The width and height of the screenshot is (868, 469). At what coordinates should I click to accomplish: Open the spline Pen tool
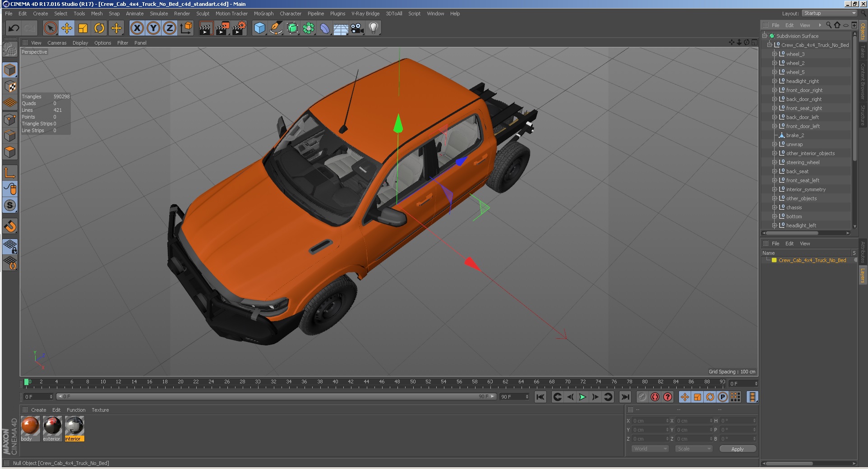tap(276, 28)
